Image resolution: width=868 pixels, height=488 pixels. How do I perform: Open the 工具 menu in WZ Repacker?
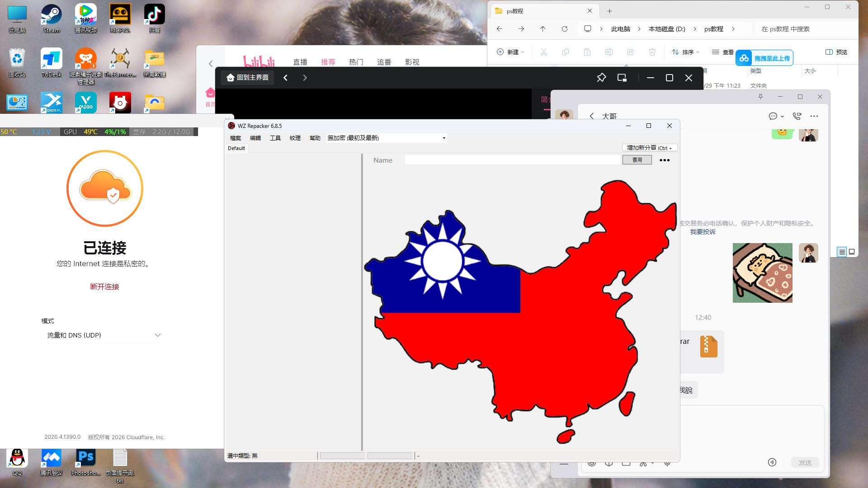click(275, 138)
